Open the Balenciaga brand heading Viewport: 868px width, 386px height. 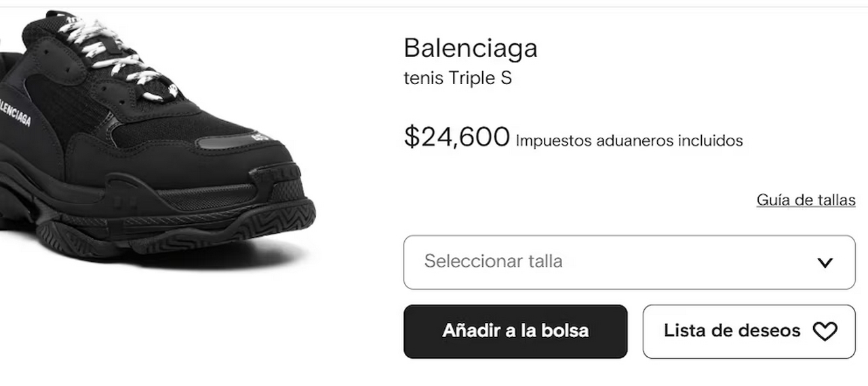coord(471,48)
